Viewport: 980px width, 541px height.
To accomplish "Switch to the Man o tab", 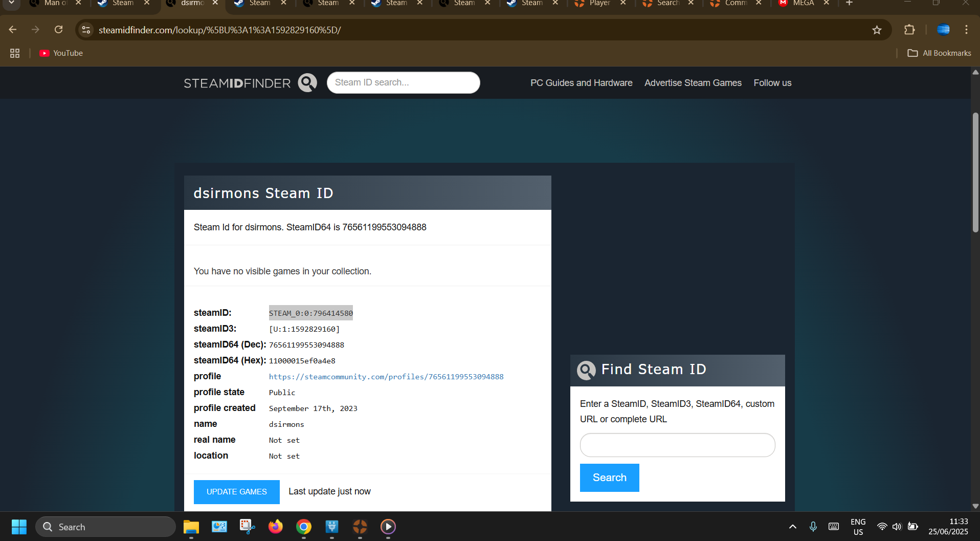I will click(55, 3).
